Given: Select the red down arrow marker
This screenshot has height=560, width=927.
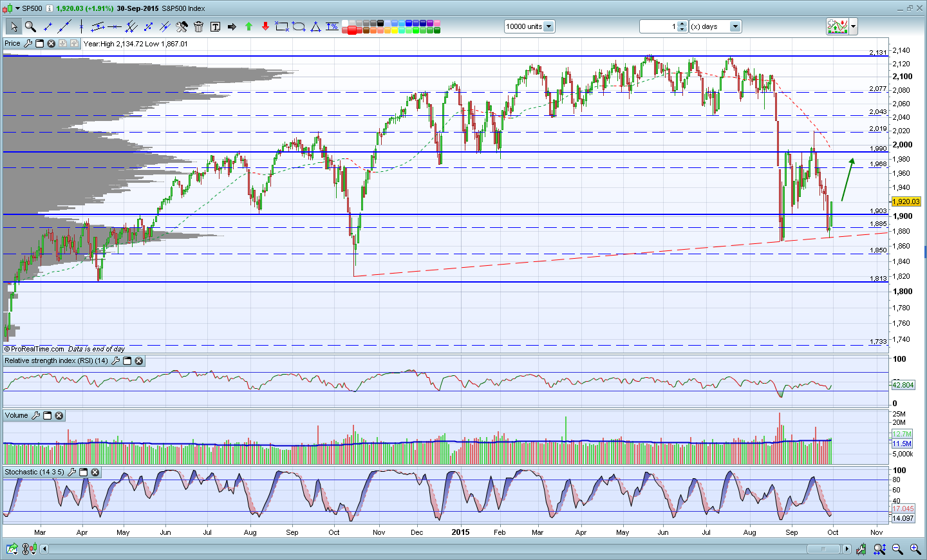Looking at the screenshot, I should coord(265,26).
